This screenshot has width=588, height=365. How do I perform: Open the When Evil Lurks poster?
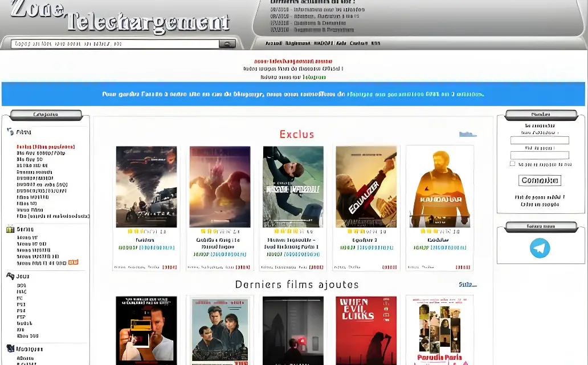pyautogui.click(x=366, y=330)
